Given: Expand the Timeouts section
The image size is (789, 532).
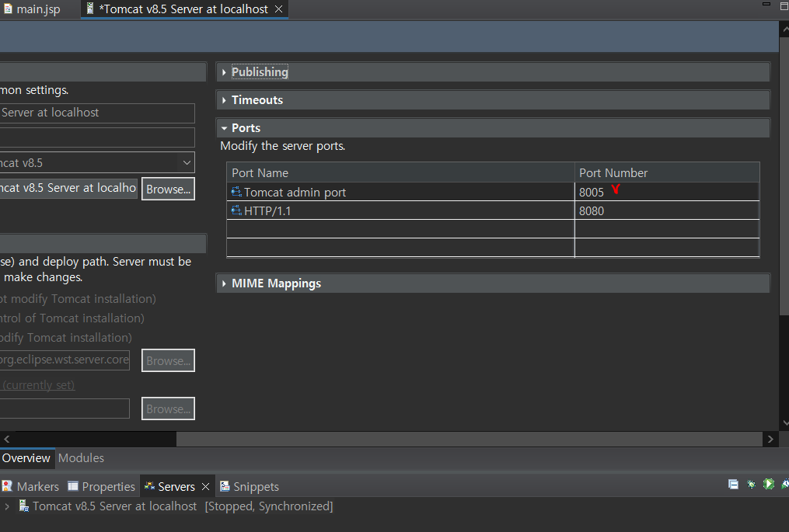Looking at the screenshot, I should 224,100.
